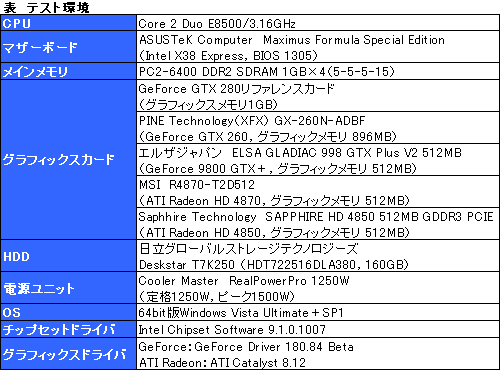Click the 電源ユニット header cell
Image resolution: width=500 pixels, height=370 pixels.
pyautogui.click(x=69, y=288)
